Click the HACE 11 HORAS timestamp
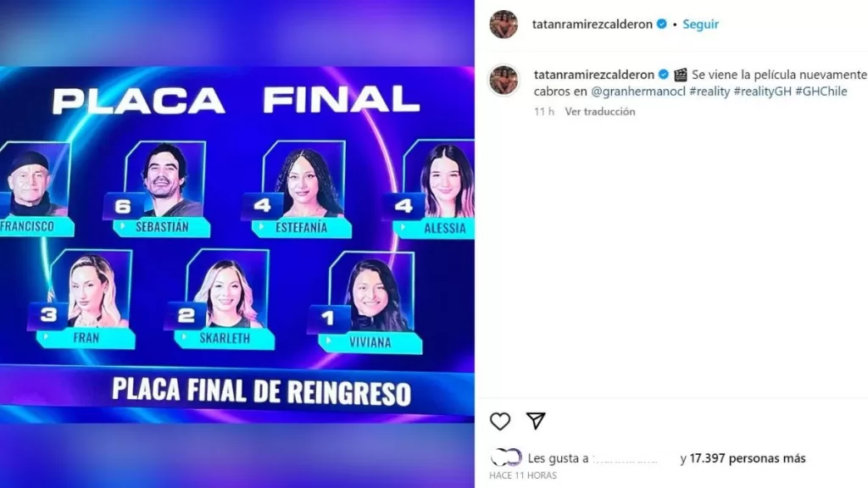 [523, 475]
